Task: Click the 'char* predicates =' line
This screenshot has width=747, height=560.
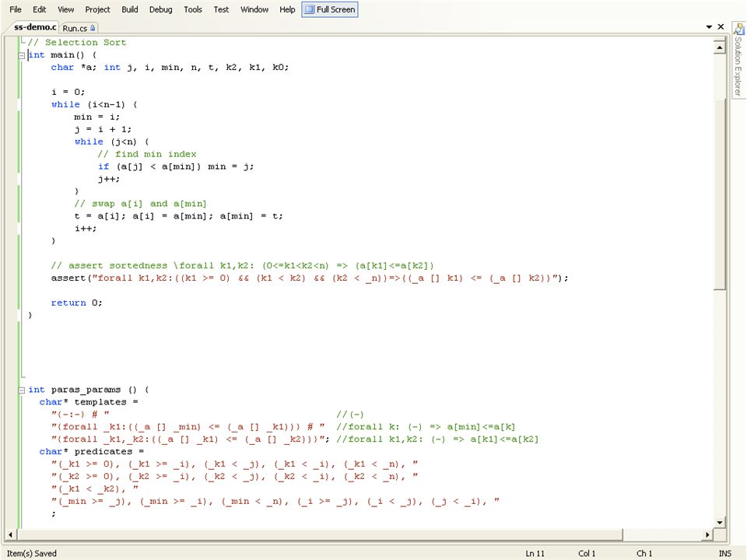Action: 92,451
